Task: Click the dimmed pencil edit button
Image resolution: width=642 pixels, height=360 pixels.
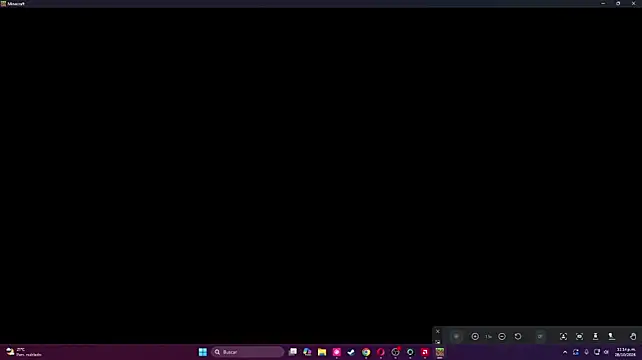Action: [540, 336]
